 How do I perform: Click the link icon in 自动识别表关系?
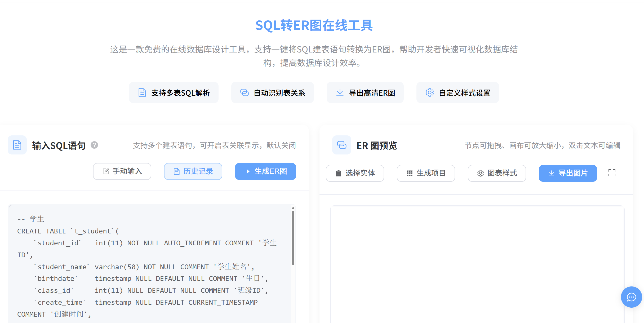point(244,92)
